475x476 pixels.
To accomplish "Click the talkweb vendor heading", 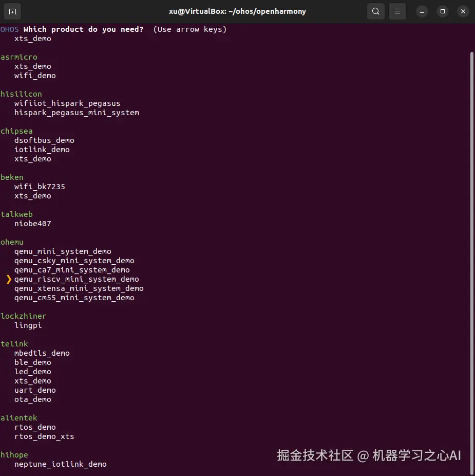I will pos(16,214).
